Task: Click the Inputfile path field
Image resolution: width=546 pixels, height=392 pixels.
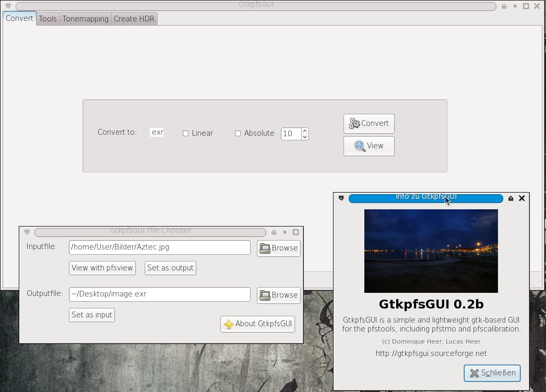Action: [x=160, y=247]
